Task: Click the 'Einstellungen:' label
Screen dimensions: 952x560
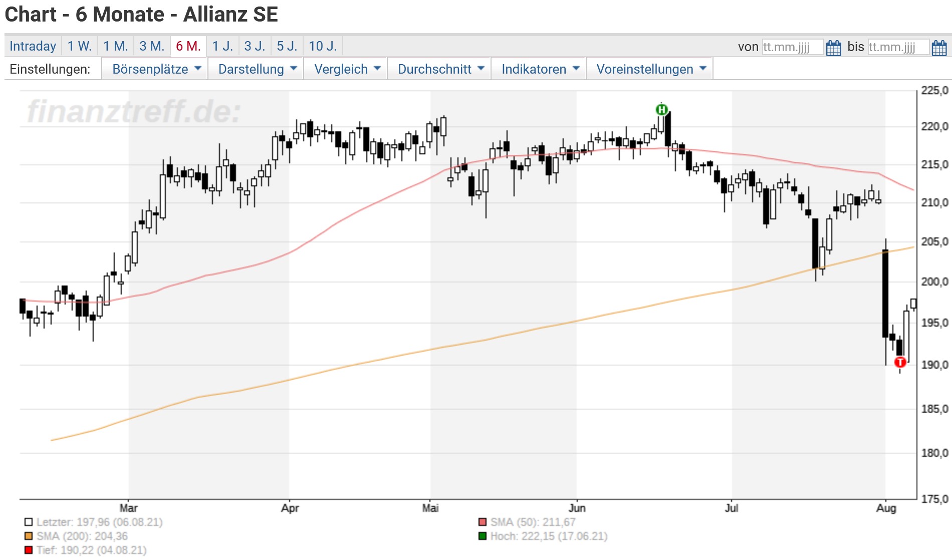Action: [x=50, y=69]
